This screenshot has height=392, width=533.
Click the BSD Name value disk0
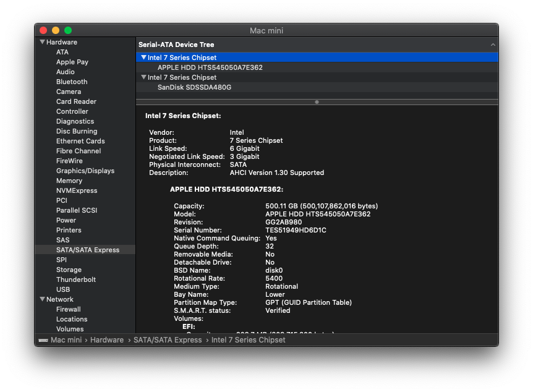(x=274, y=270)
